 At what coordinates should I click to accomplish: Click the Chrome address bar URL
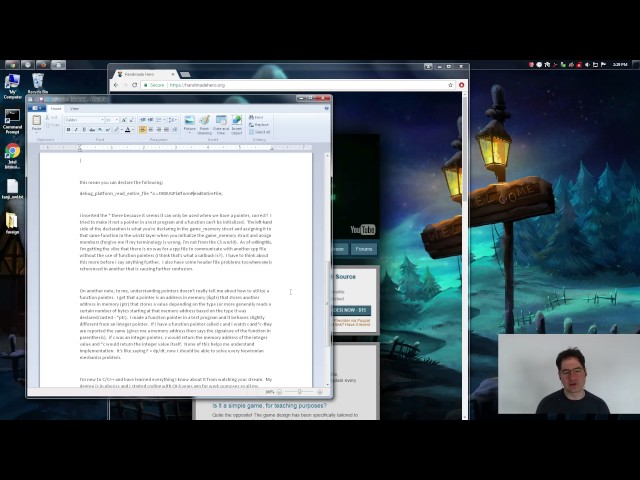(x=197, y=85)
